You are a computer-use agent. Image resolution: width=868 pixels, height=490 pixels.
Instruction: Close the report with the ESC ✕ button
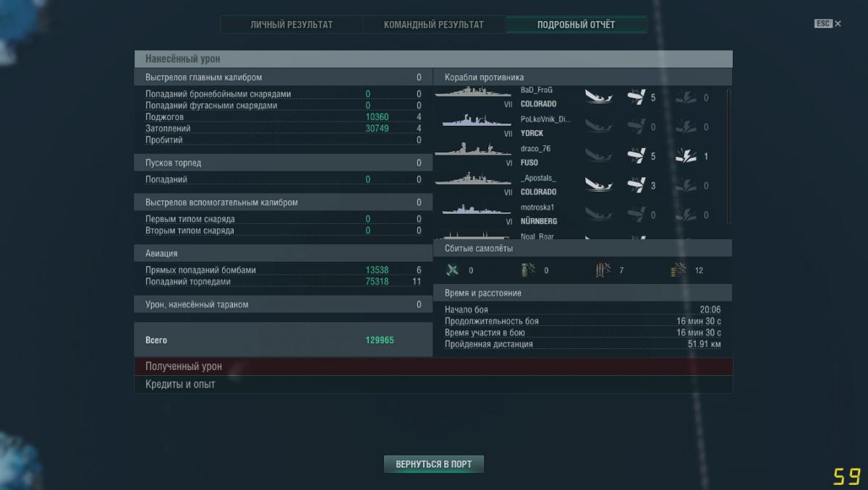(x=827, y=24)
